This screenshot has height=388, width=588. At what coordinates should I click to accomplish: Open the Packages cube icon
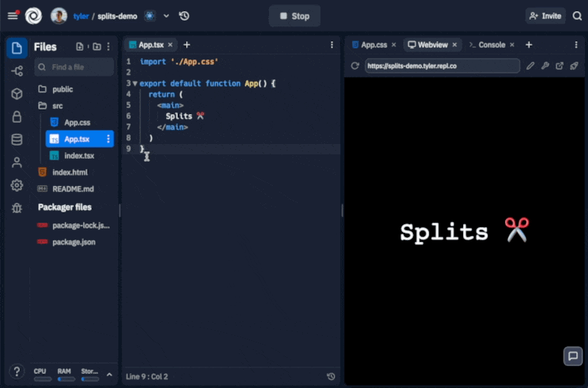coord(16,94)
